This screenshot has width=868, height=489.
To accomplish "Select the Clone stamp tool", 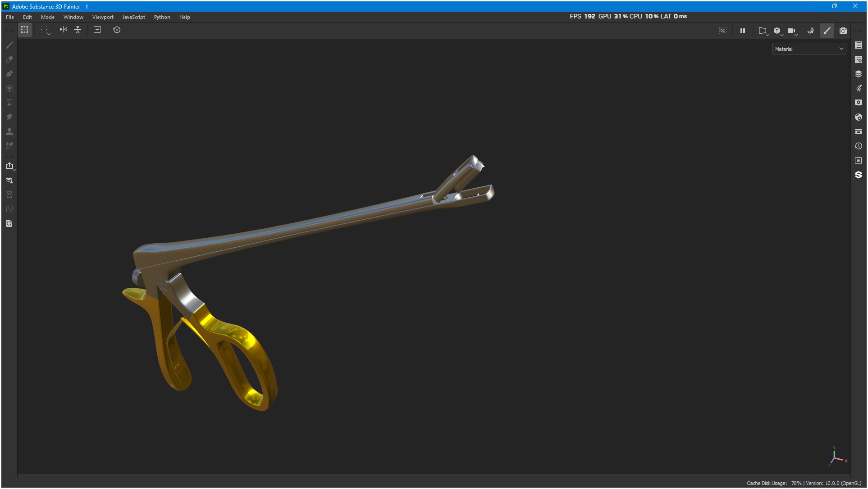I will click(9, 131).
